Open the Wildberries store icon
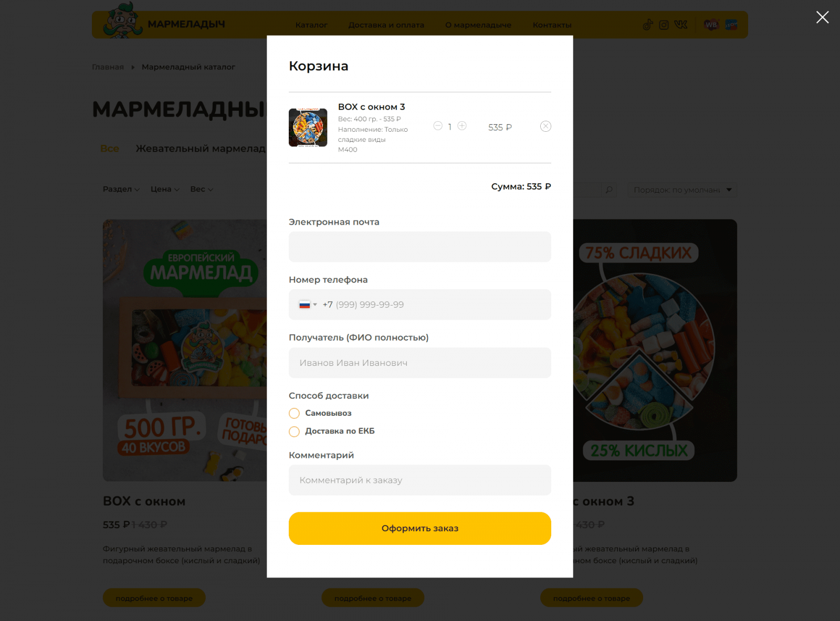 [x=711, y=25]
